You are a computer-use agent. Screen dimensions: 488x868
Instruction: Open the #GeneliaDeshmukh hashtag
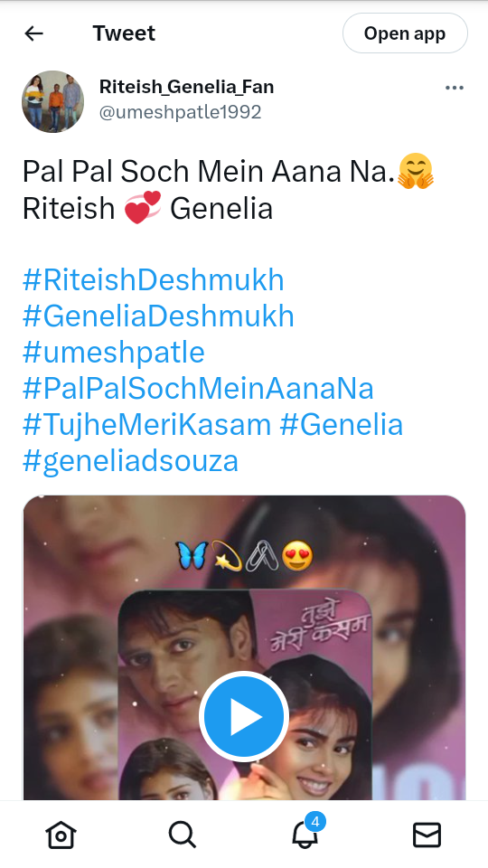pyautogui.click(x=158, y=316)
